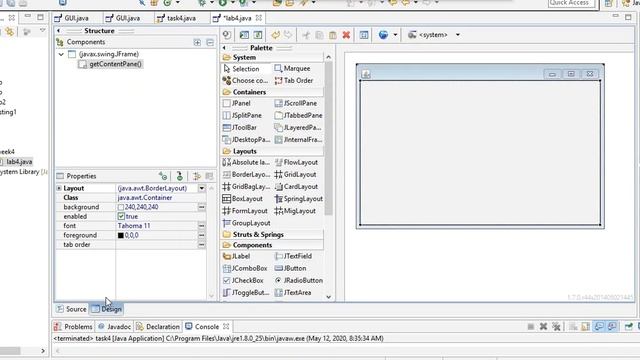
Task: Open foreground property editor button
Action: click(x=202, y=236)
